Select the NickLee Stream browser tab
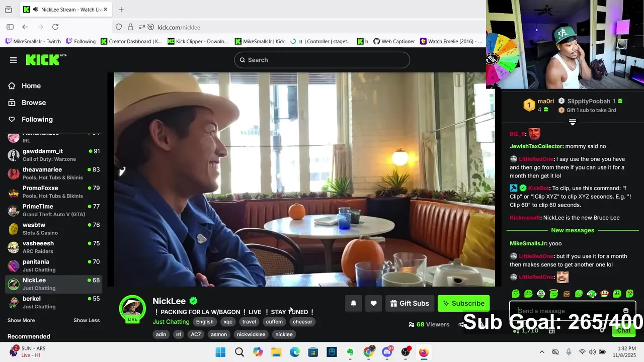Screen dimensions: 644x362 (65, 10)
